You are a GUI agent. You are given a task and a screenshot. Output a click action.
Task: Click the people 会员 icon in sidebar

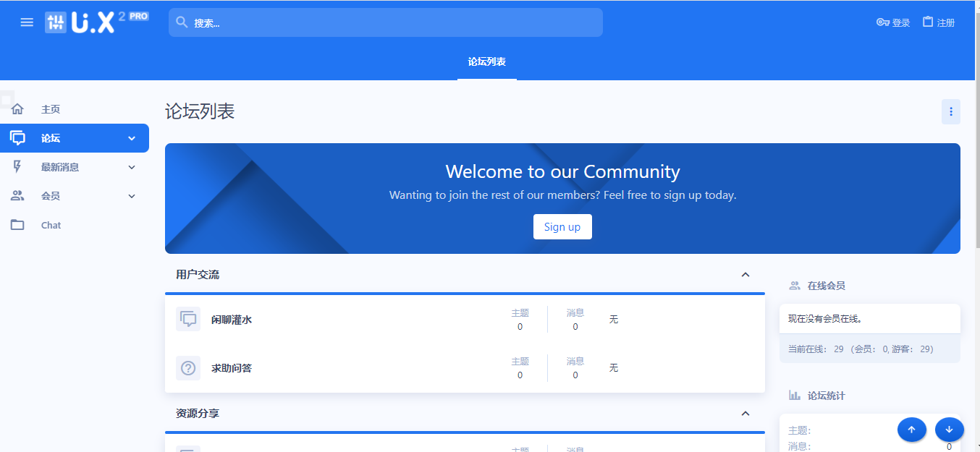[x=17, y=196]
